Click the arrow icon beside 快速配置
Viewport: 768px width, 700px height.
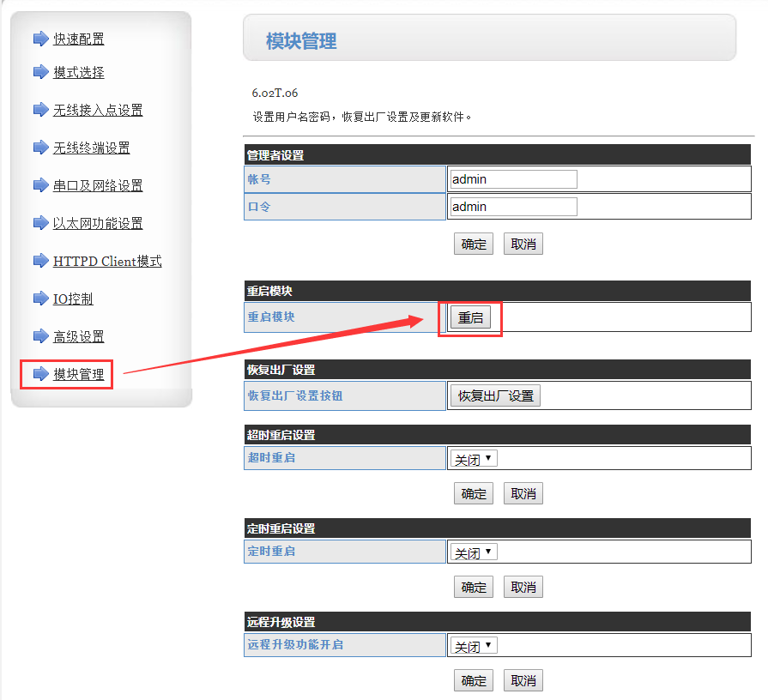click(40, 39)
